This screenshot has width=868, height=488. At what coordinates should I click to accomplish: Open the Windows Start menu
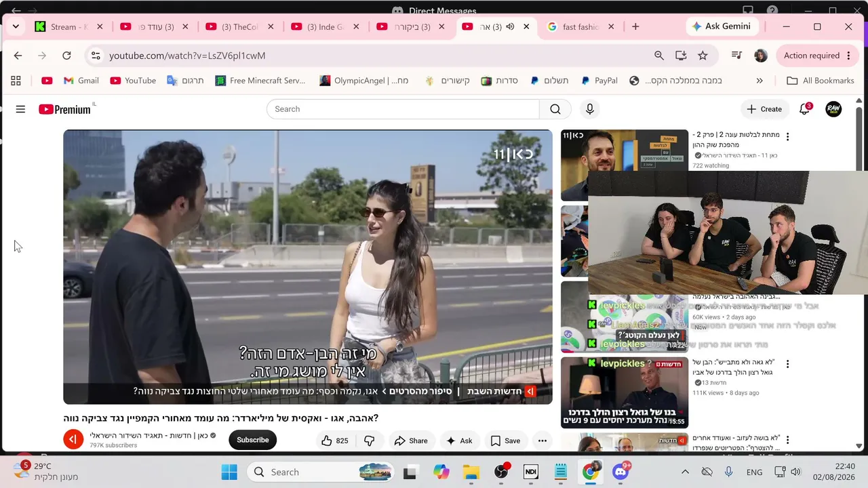point(229,472)
